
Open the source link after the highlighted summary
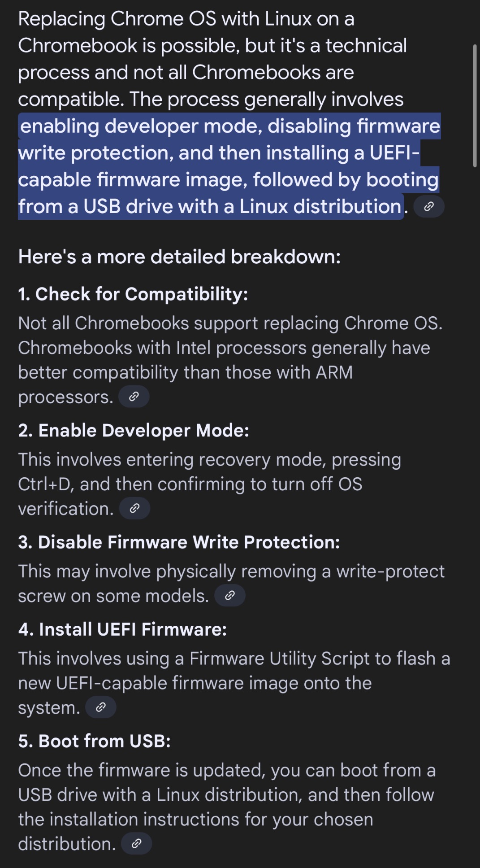coord(428,206)
